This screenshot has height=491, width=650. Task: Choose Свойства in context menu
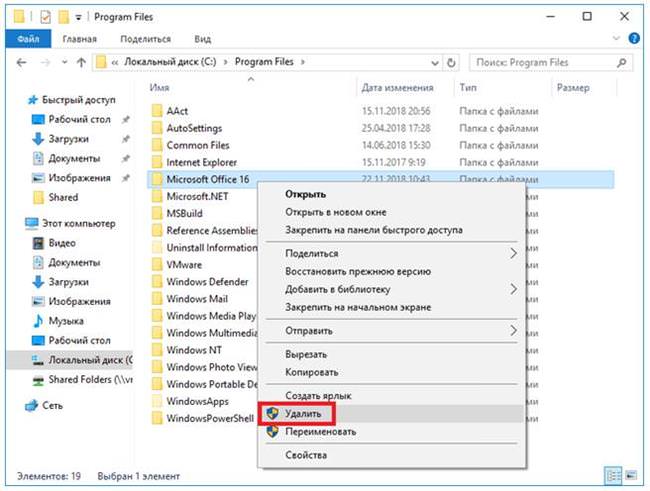point(392,455)
